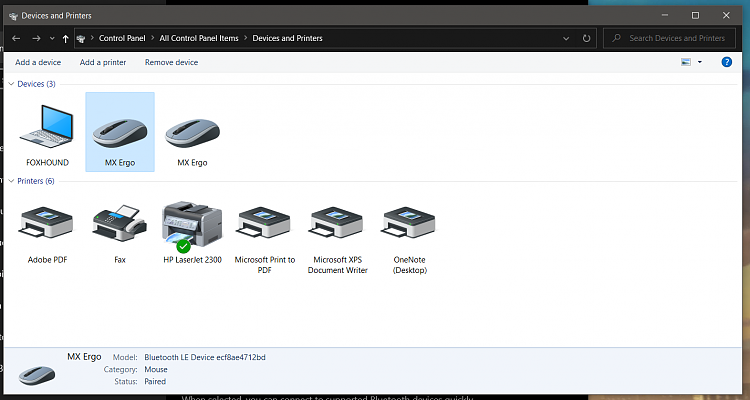Click the Search Devices and Printers box
Screen dimensions: 750x400
pyautogui.click(x=669, y=38)
